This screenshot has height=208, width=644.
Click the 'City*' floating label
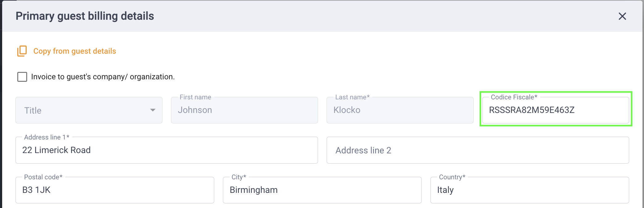click(x=239, y=177)
